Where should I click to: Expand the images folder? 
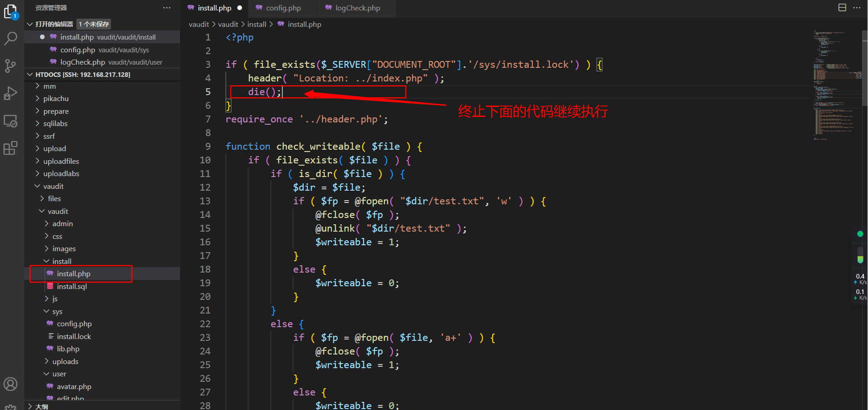[x=46, y=248]
